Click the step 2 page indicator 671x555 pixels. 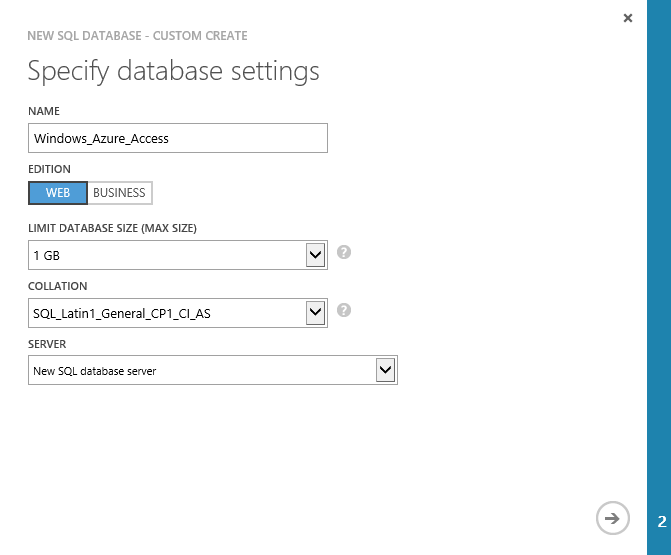pos(661,521)
